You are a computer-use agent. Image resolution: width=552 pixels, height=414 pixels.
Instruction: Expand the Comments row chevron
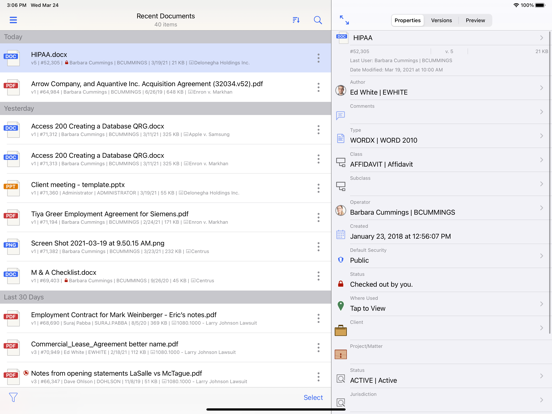[541, 112]
